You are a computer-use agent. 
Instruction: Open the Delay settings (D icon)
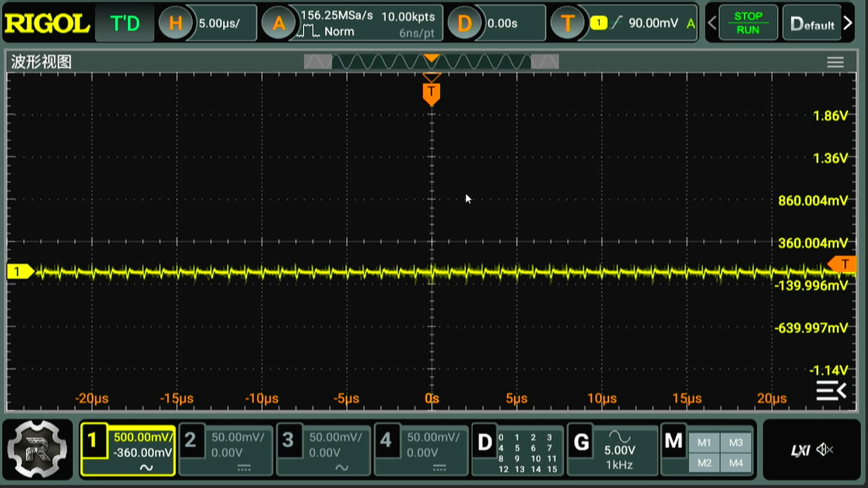[464, 23]
